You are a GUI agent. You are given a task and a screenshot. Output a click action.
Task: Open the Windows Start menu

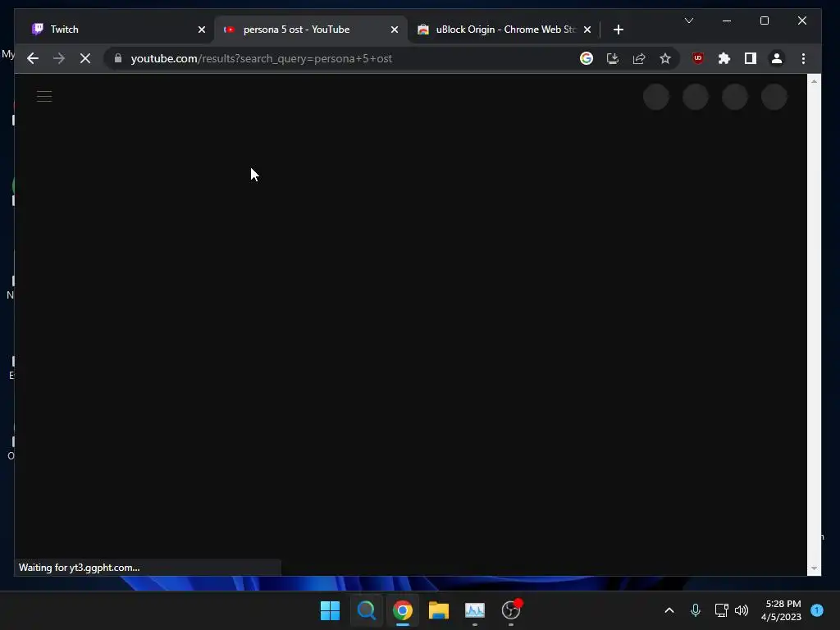(x=330, y=610)
